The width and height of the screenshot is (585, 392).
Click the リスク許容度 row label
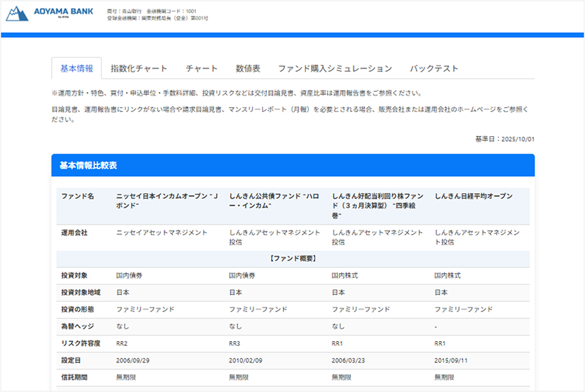pos(79,343)
